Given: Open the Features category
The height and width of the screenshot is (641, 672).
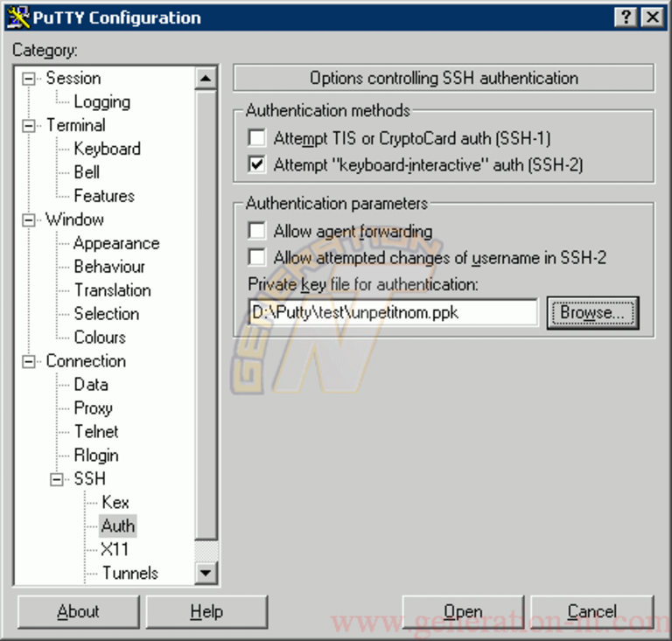Looking at the screenshot, I should pyautogui.click(x=104, y=196).
